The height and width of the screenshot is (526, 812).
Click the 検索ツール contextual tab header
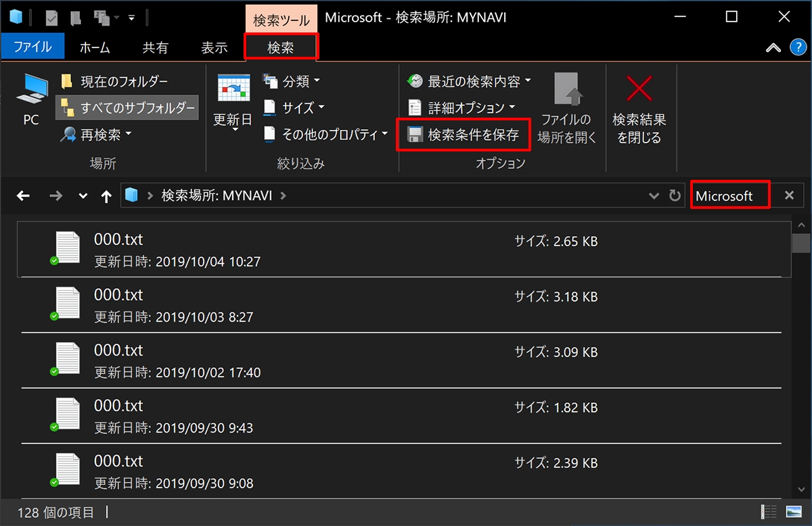(x=281, y=20)
